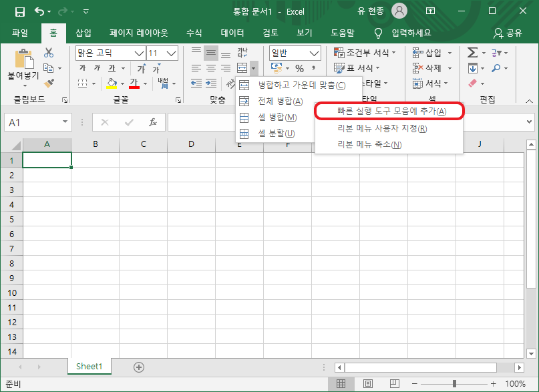This screenshot has width=539, height=392.
Task: Select the Format Painter brush icon
Action: [49, 83]
